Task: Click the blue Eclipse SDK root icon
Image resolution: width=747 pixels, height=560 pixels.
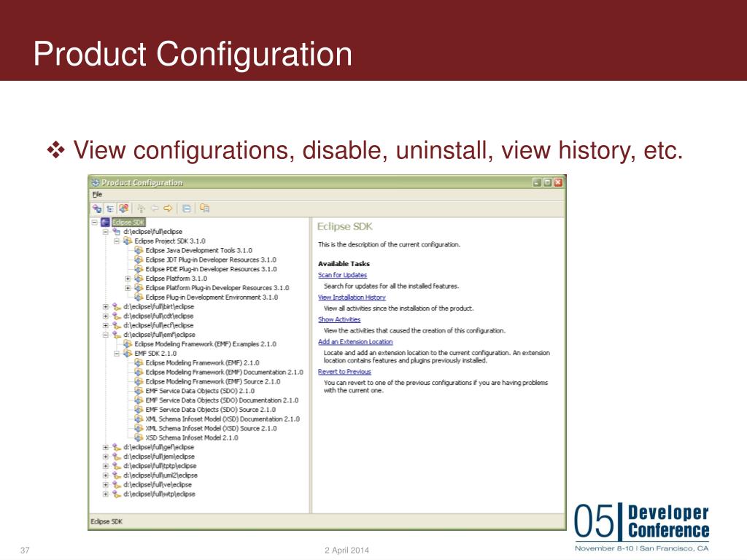Action: [x=105, y=222]
